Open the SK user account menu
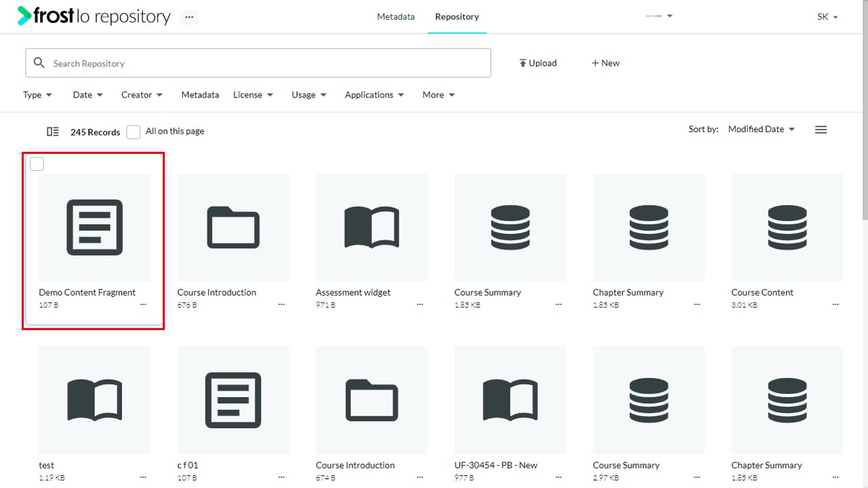The width and height of the screenshot is (868, 488). 827,17
